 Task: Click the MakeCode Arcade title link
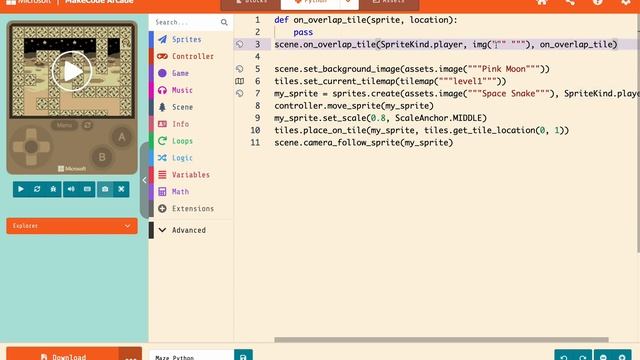pos(99,2)
